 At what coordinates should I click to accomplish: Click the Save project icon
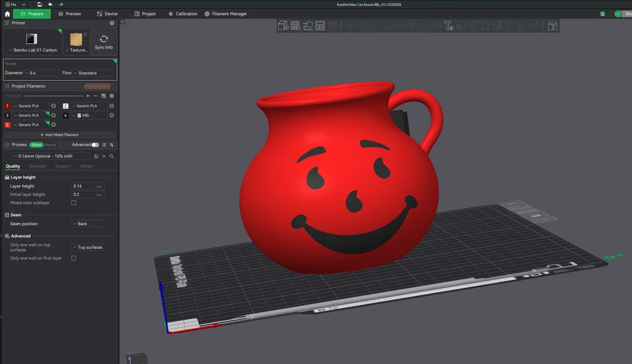coord(39,5)
